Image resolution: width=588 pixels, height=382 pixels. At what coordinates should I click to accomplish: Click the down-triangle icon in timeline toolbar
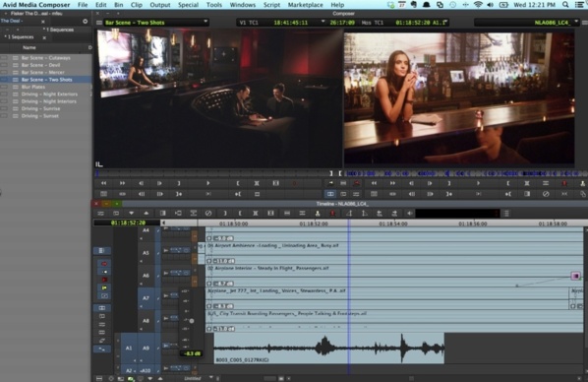(x=131, y=214)
